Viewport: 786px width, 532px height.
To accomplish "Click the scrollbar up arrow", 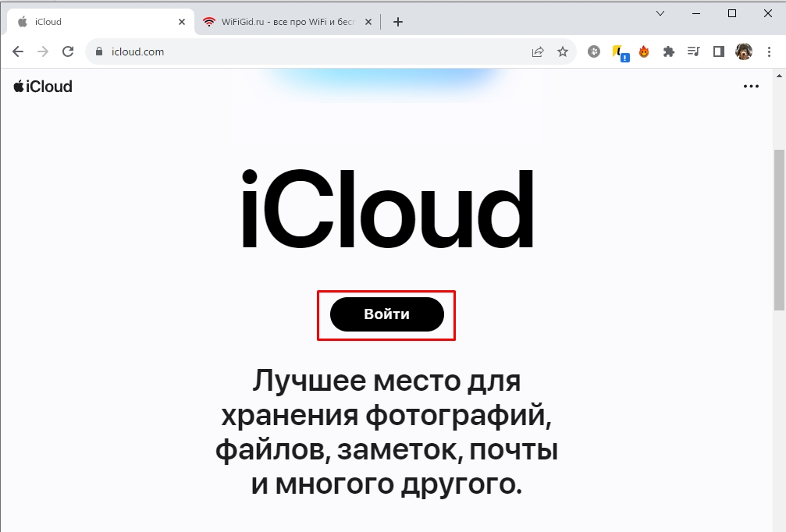I will coord(780,76).
